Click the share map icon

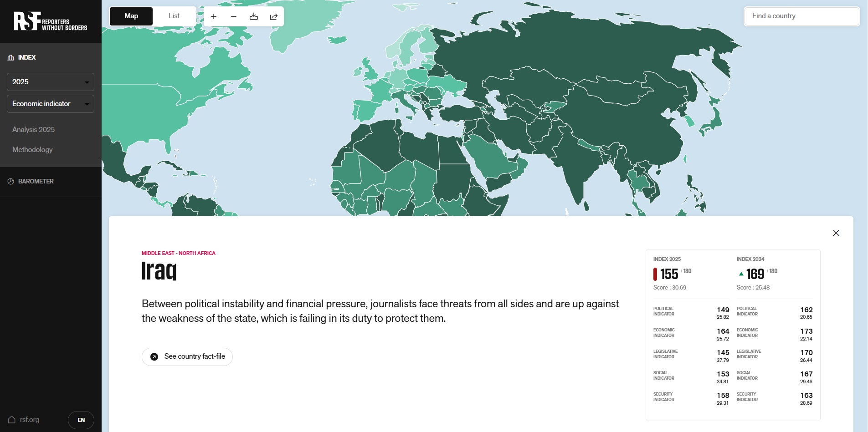coord(274,16)
